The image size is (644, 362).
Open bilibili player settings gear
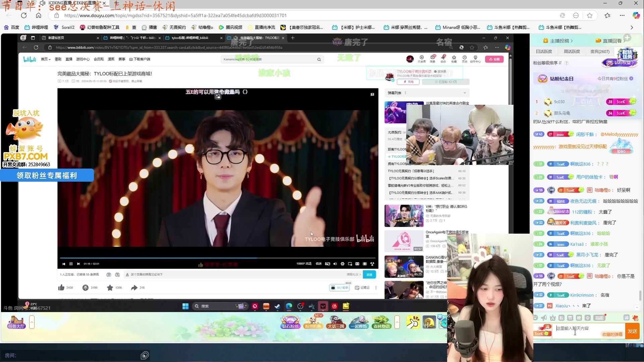(x=342, y=264)
